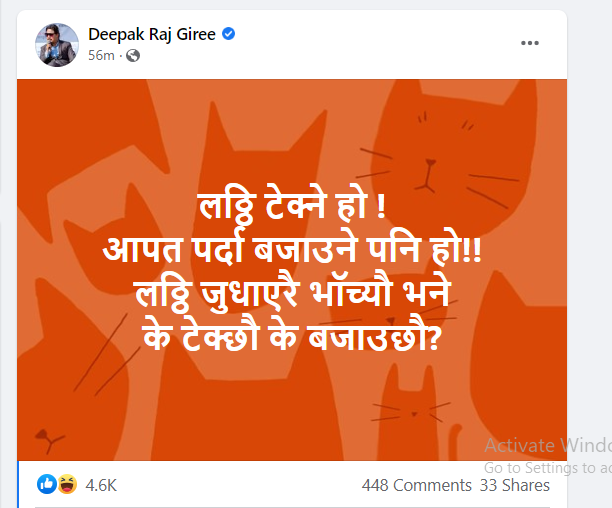
Task: Click the 56m post timestamp
Action: coord(101,56)
